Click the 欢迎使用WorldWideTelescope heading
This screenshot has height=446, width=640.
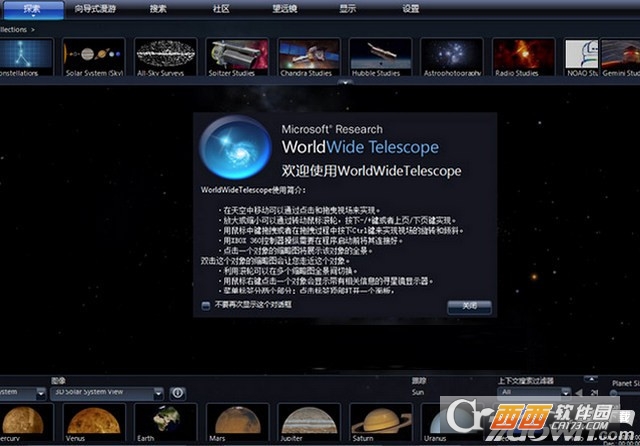pyautogui.click(x=371, y=171)
